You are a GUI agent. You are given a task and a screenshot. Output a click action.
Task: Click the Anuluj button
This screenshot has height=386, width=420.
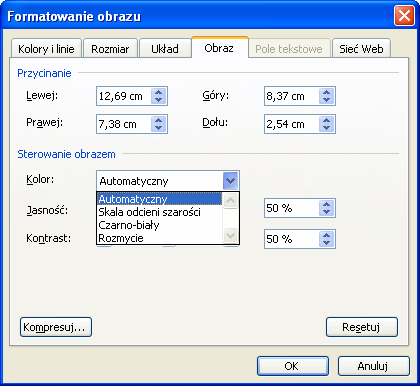[374, 366]
